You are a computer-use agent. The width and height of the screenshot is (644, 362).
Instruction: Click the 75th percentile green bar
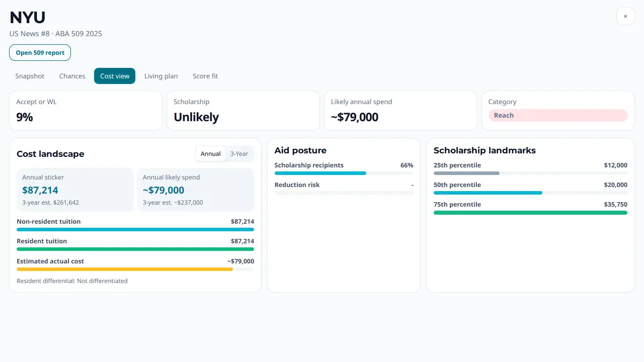530,213
